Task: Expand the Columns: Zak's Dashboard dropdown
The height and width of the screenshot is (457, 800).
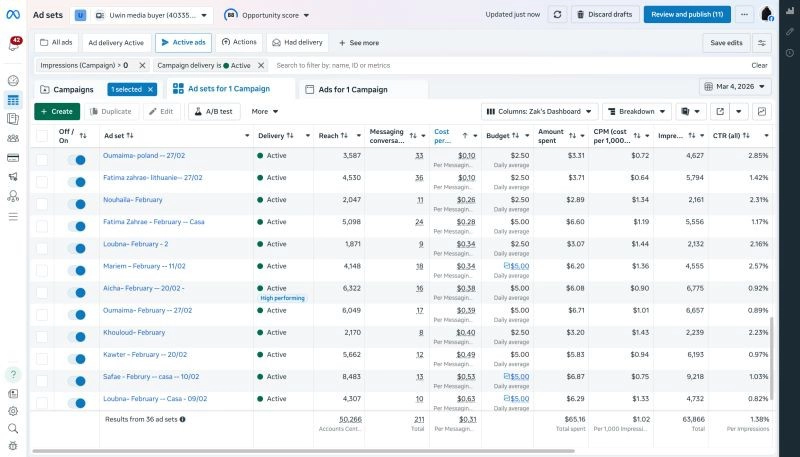Action: coord(539,112)
